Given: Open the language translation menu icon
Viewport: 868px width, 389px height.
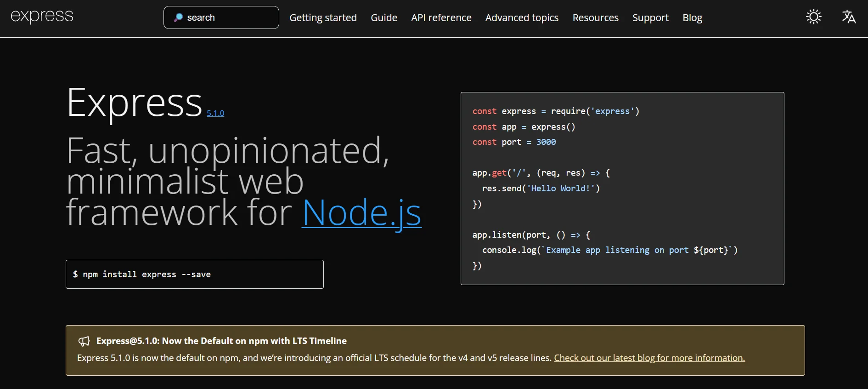Looking at the screenshot, I should pos(849,17).
